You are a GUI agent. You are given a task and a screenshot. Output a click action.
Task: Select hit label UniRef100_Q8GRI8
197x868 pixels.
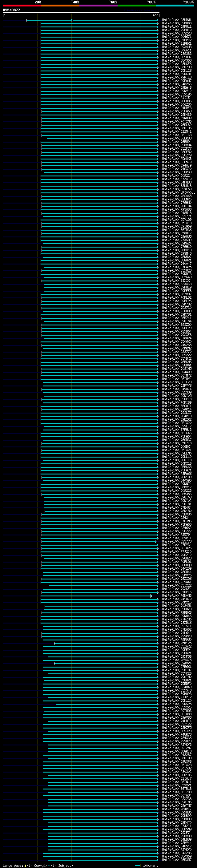click(x=177, y=751)
